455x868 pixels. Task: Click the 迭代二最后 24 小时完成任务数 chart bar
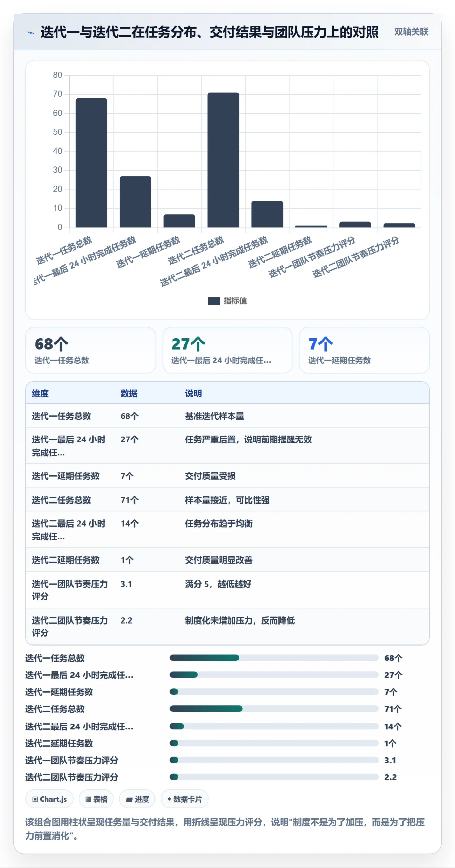(x=267, y=214)
